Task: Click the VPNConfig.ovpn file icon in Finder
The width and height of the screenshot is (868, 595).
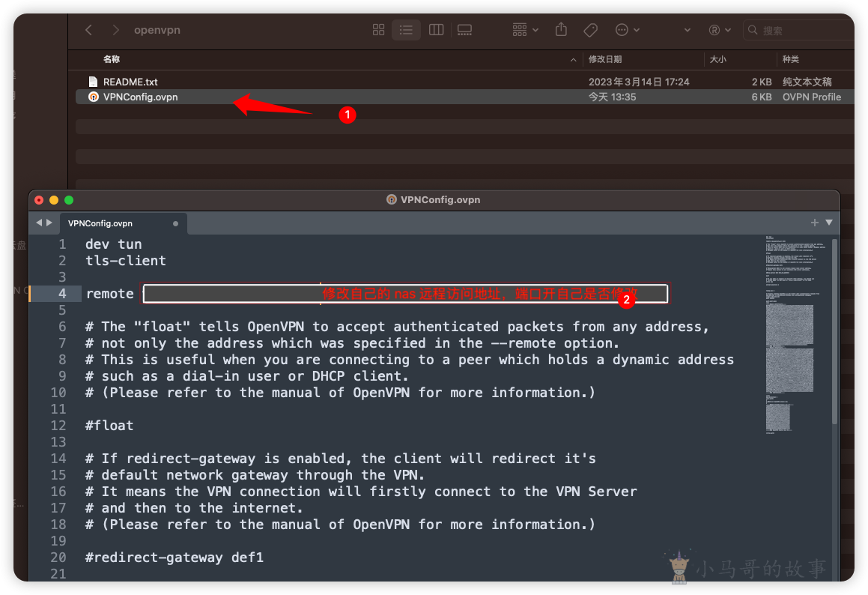Action: tap(94, 97)
